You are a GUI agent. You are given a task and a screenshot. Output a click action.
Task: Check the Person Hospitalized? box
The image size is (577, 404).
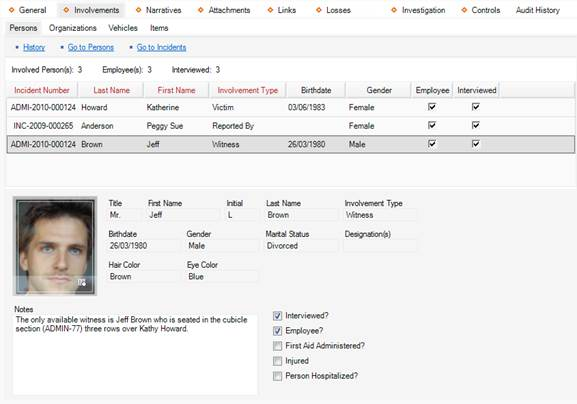coord(277,376)
